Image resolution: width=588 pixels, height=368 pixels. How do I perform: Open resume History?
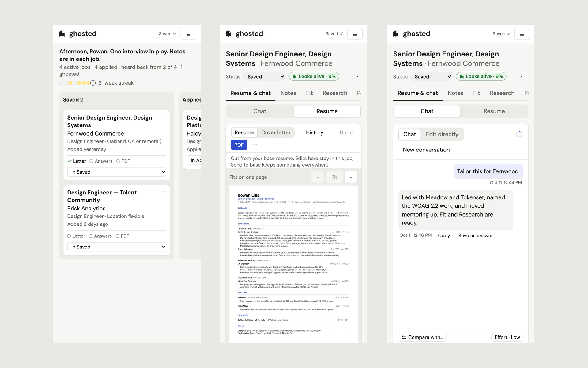(x=315, y=132)
